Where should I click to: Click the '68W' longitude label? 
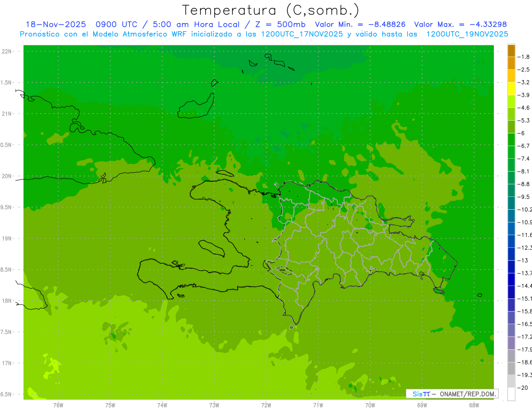pos(474,405)
